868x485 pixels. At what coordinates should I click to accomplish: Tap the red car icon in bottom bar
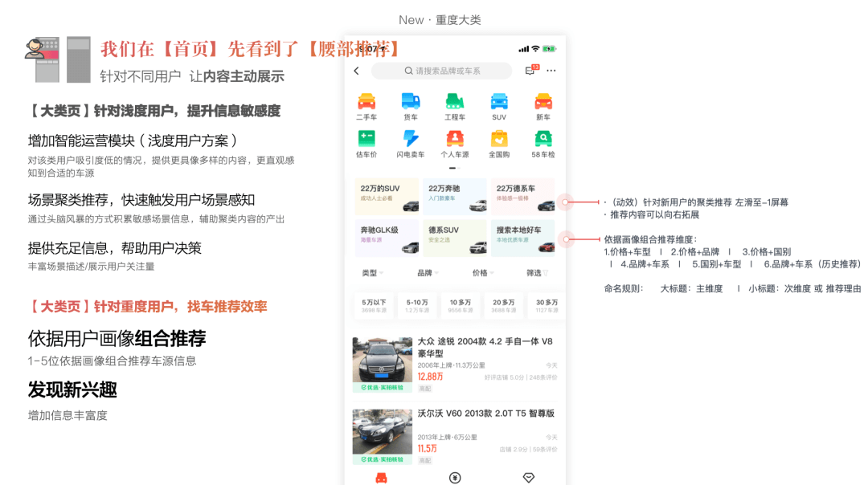[x=382, y=478]
